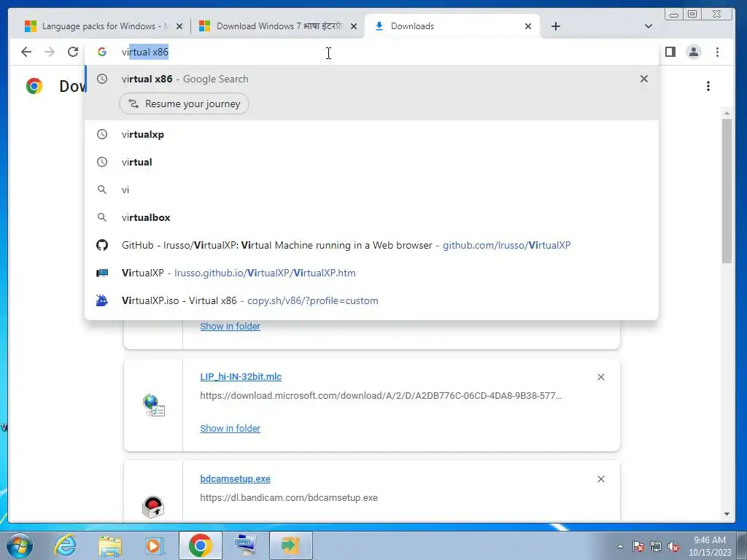This screenshot has height=560, width=747.
Task: Click the scrollbar down arrow
Action: pyautogui.click(x=727, y=514)
